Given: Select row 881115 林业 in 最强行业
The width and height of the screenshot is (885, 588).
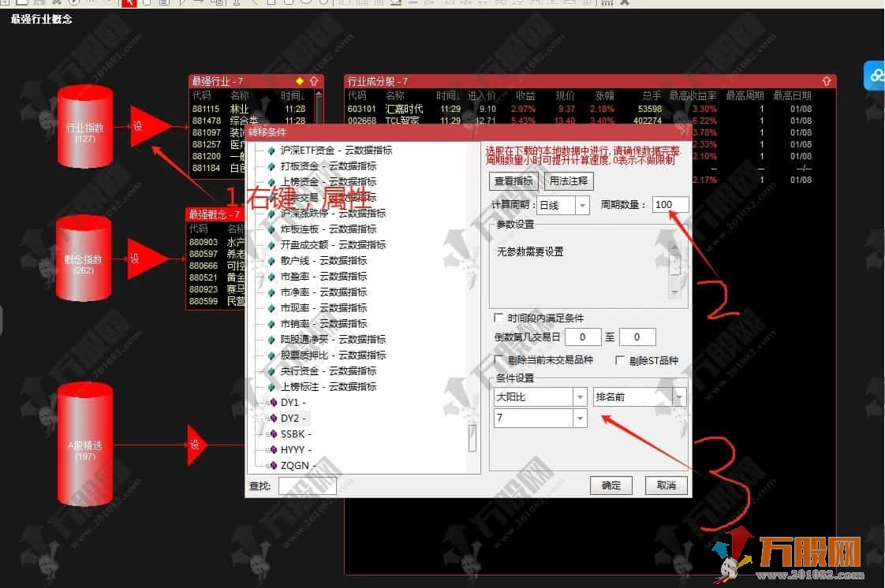Looking at the screenshot, I should coord(252,109).
